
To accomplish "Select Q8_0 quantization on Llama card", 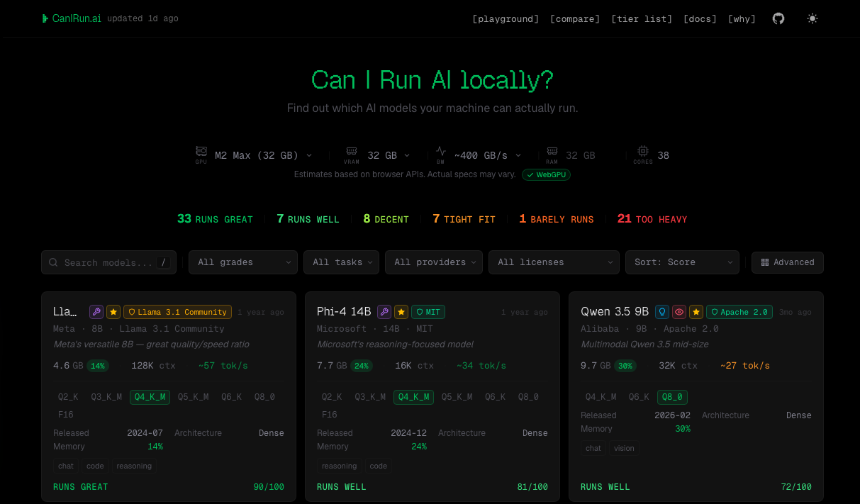I will pos(264,397).
